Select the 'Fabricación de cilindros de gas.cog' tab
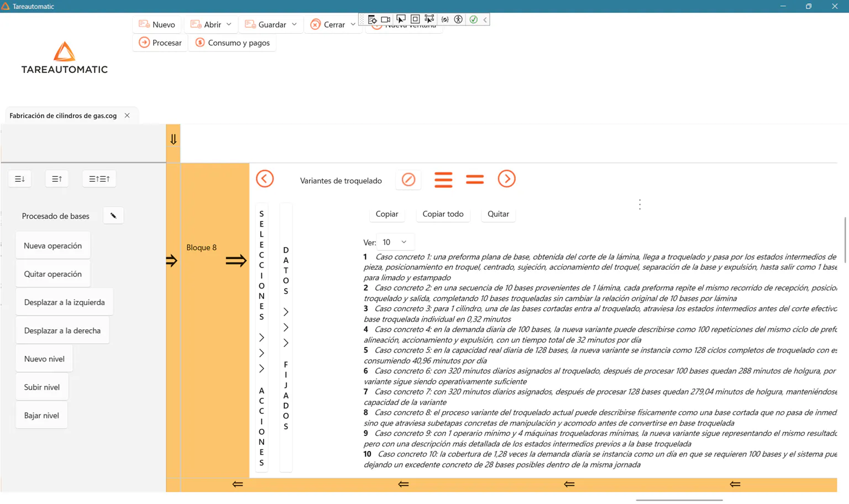The width and height of the screenshot is (849, 504). (63, 116)
